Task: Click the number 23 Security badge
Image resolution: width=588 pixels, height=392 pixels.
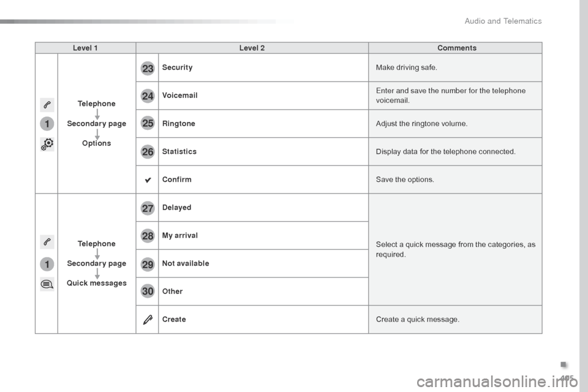Action: 148,69
